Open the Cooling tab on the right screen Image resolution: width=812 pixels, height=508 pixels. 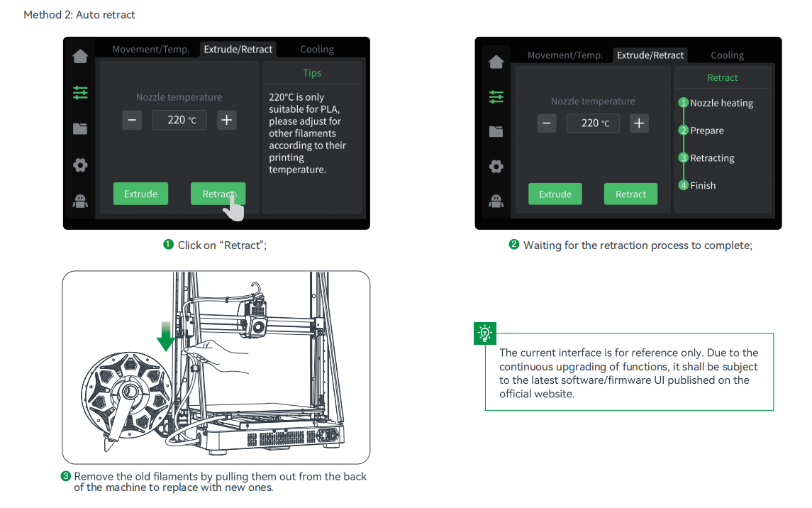coord(728,55)
